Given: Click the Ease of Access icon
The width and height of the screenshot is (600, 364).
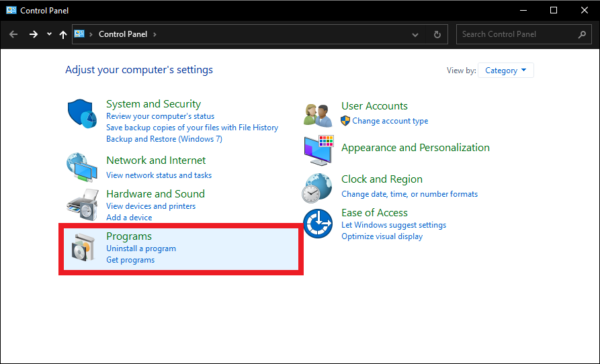Looking at the screenshot, I should [318, 224].
